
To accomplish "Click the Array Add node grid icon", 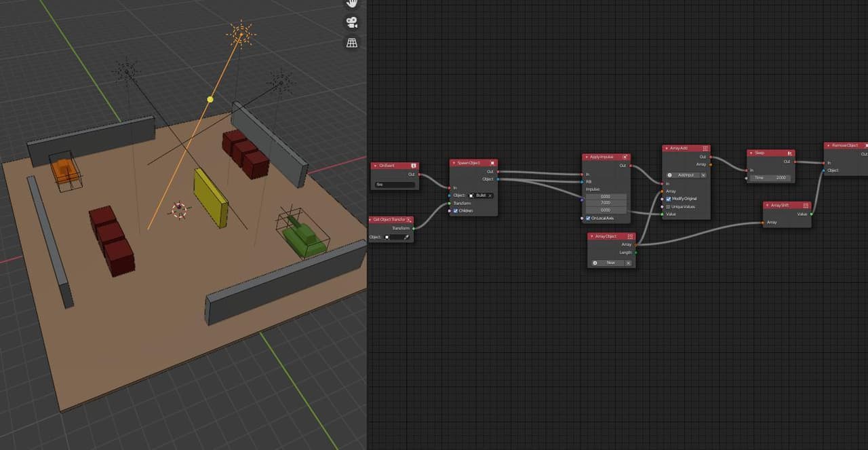I will [x=705, y=149].
